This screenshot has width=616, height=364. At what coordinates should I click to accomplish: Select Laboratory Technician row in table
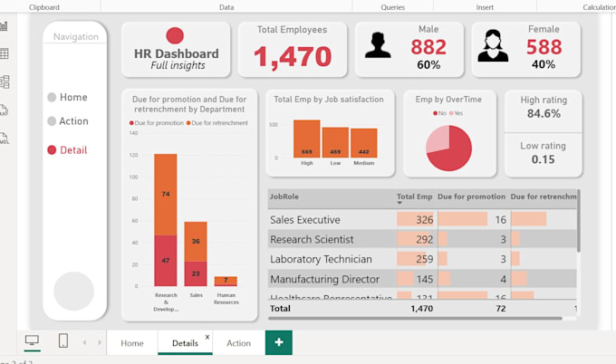pyautogui.click(x=422, y=259)
